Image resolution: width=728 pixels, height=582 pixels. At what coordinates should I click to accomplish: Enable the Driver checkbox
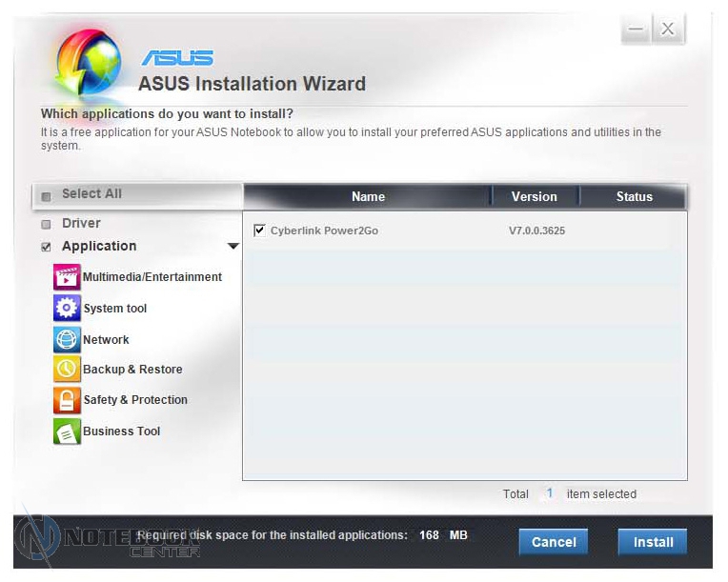pos(46,225)
